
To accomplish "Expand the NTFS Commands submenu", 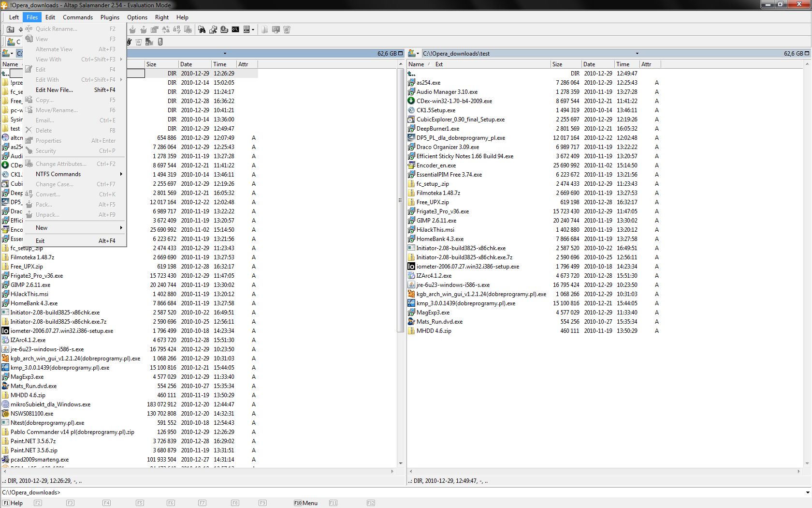I will (74, 174).
